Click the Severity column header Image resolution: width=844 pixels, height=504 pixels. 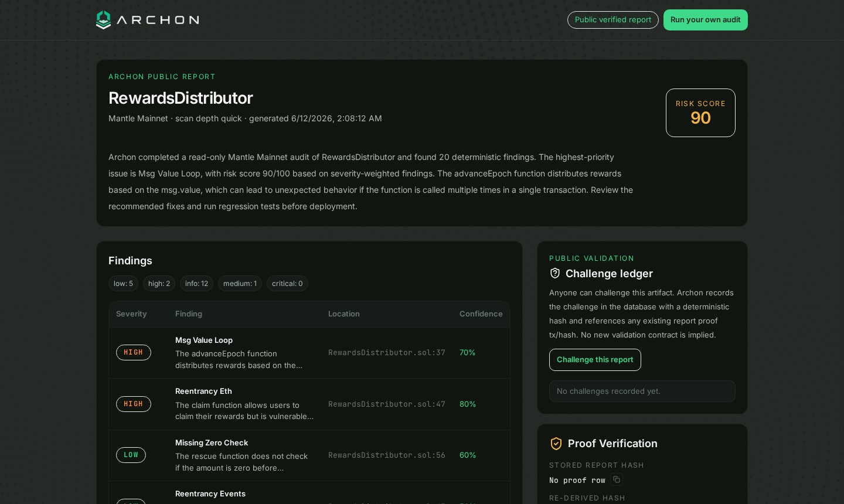click(x=131, y=314)
